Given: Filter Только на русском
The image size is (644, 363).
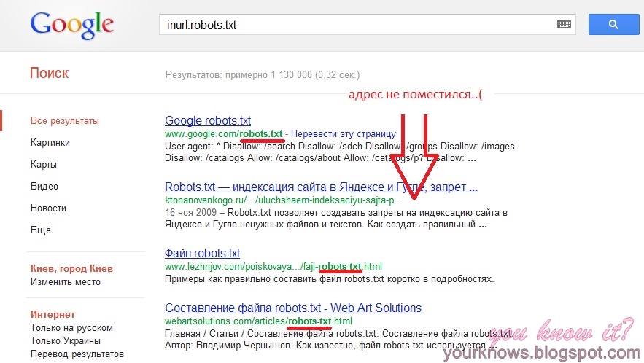Looking at the screenshot, I should [71, 328].
